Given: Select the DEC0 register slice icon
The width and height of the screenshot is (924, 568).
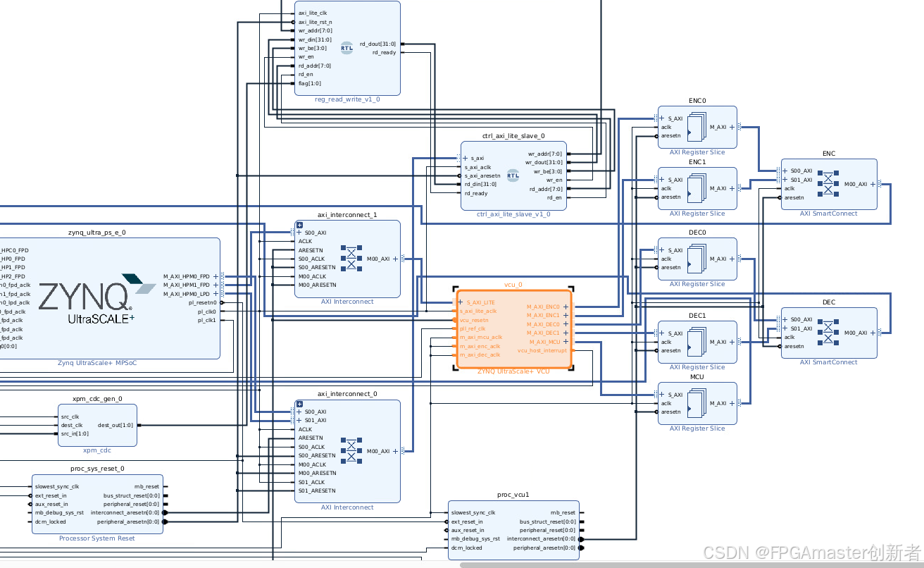Looking at the screenshot, I should [695, 259].
